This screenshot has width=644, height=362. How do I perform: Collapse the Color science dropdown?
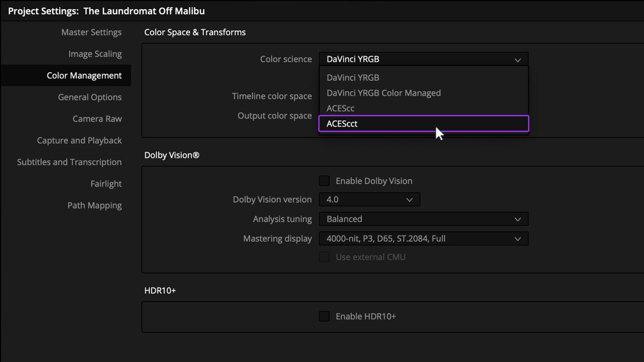coord(517,59)
